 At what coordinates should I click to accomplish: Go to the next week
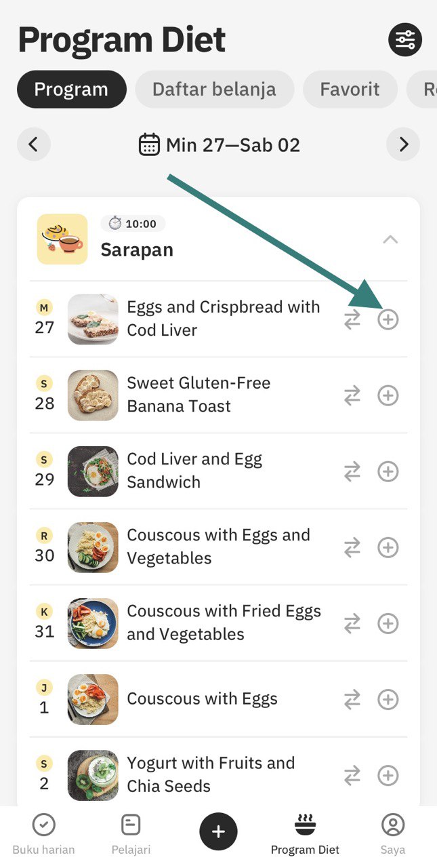403,144
